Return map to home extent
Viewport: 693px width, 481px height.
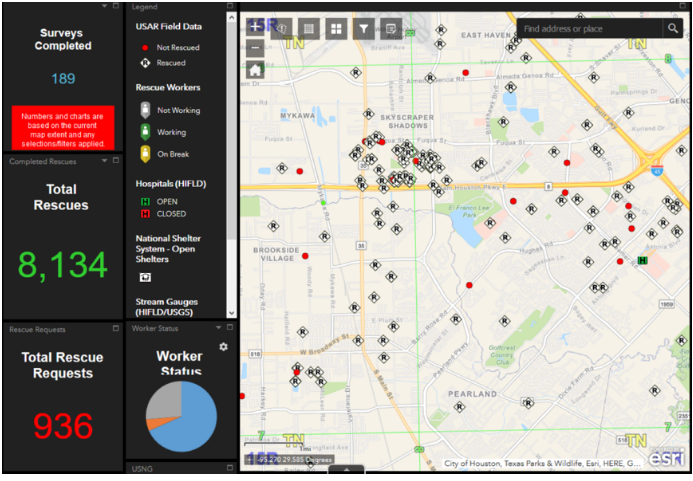256,70
